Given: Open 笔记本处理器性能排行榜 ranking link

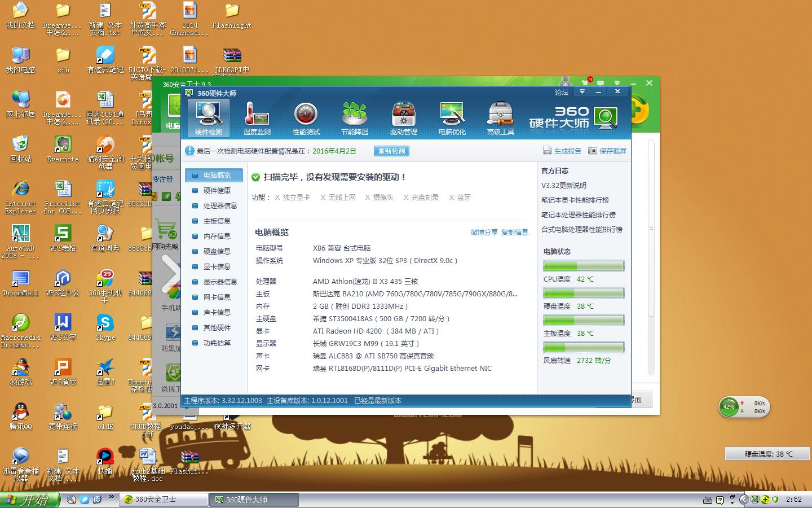Looking at the screenshot, I should coord(579,214).
